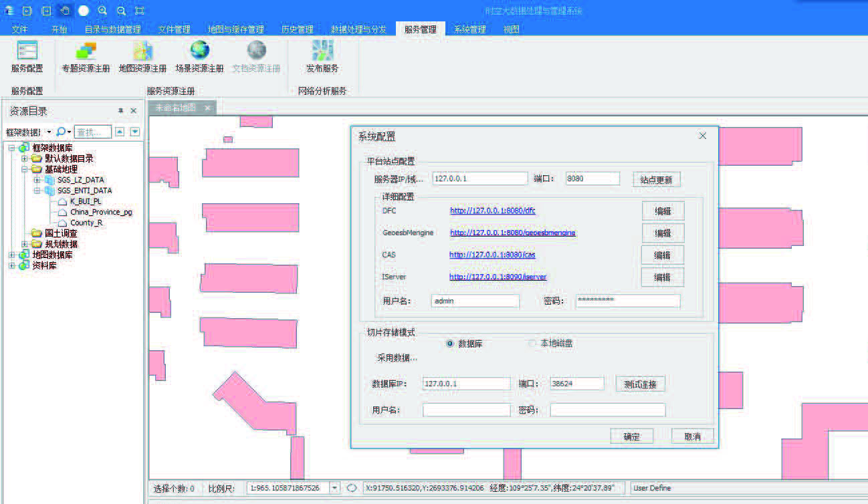Viewport: 868px width, 504px height.
Task: Select the 本地磁盘 storage radio button
Action: (533, 344)
